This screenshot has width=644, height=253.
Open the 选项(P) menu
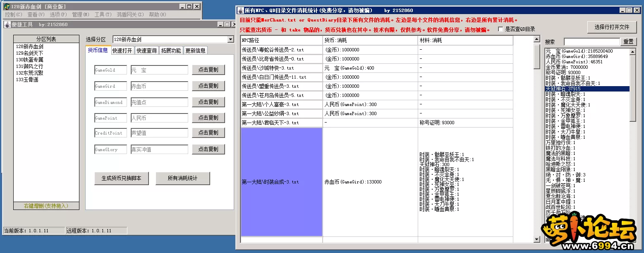coord(58,14)
